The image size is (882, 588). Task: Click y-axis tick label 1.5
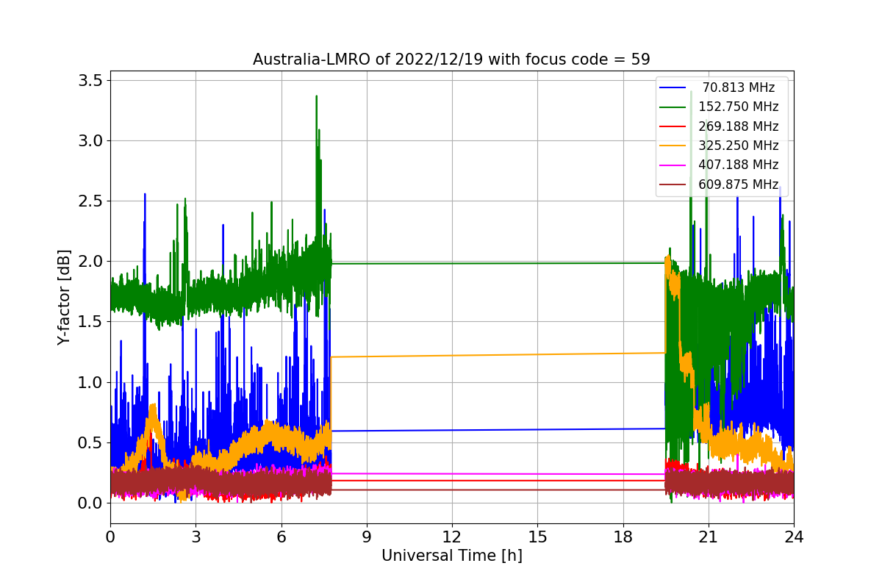tap(91, 322)
